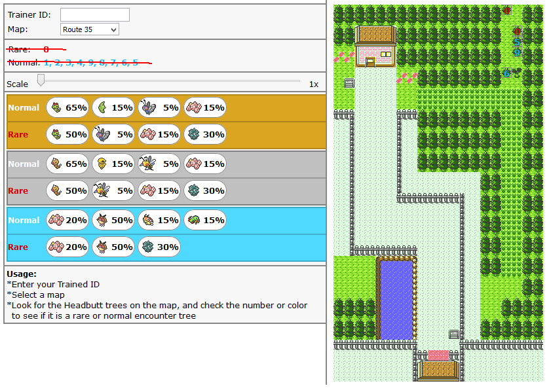Click the blue 6 headbutt tree marker

tap(506, 74)
